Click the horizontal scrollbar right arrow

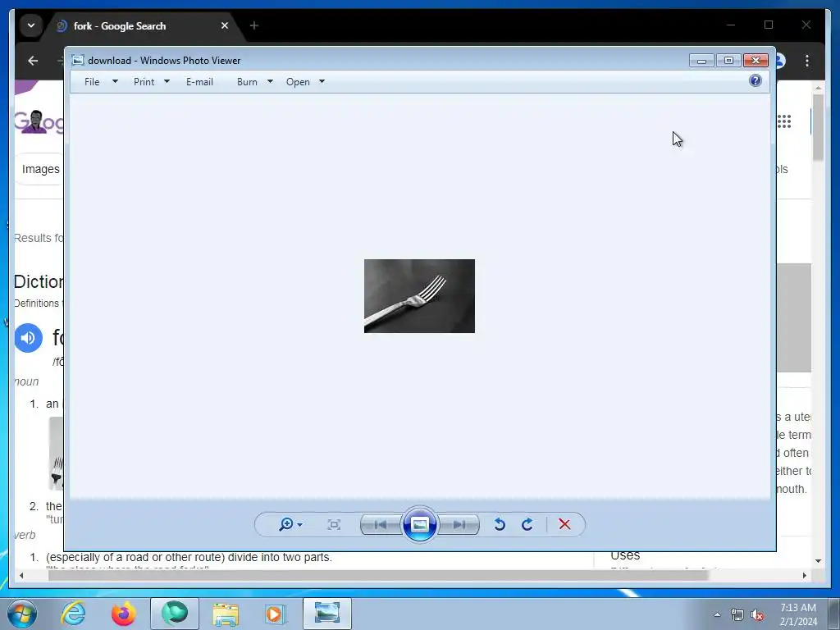(804, 575)
